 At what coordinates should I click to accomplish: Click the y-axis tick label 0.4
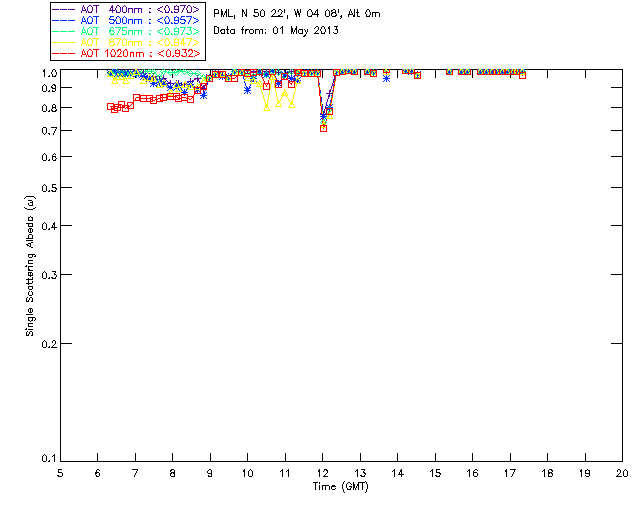pyautogui.click(x=49, y=226)
